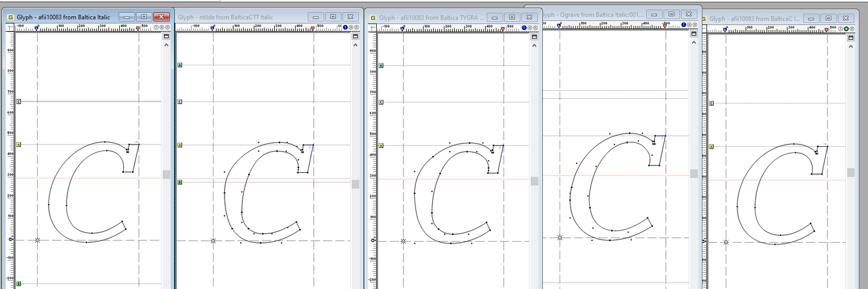Click the G icon in BalticaC title bar
The width and height of the screenshot is (868, 289).
tap(704, 18)
